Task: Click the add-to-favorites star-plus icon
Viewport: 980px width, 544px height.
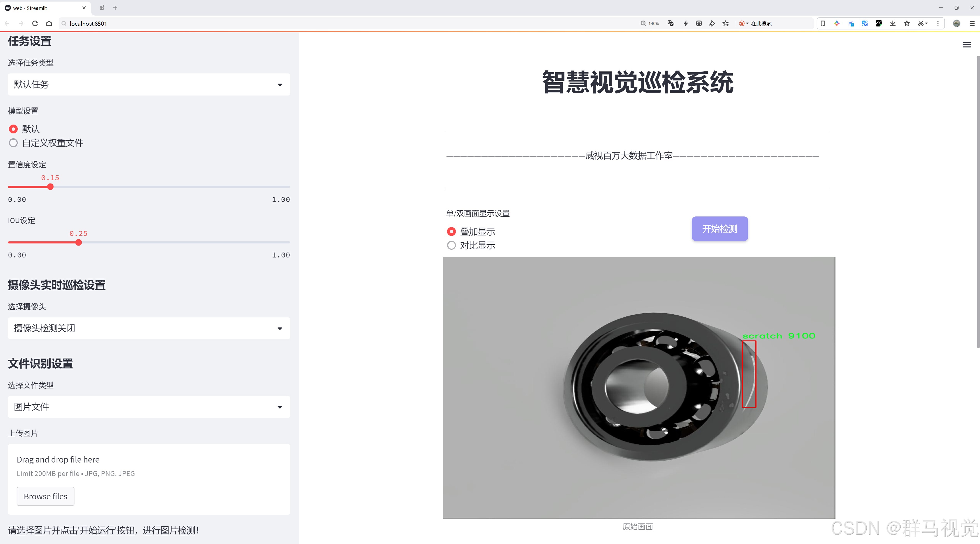Action: (725, 24)
